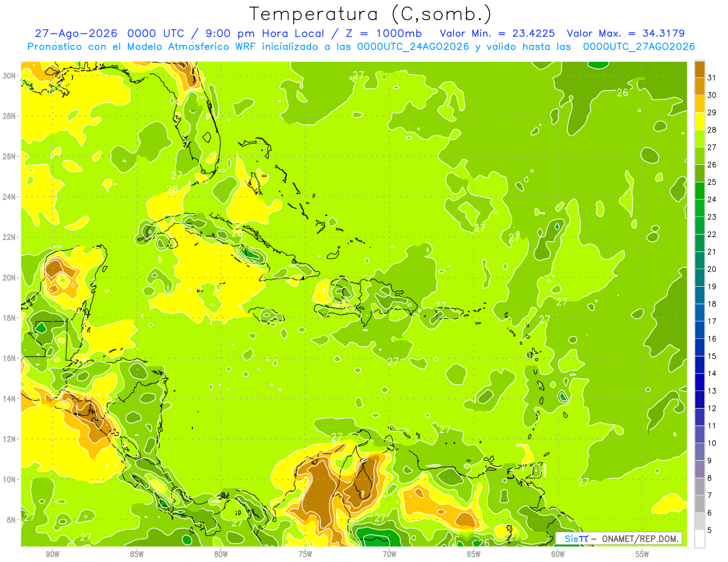
Task: Click the 30N latitude axis label
Action: pos(10,76)
